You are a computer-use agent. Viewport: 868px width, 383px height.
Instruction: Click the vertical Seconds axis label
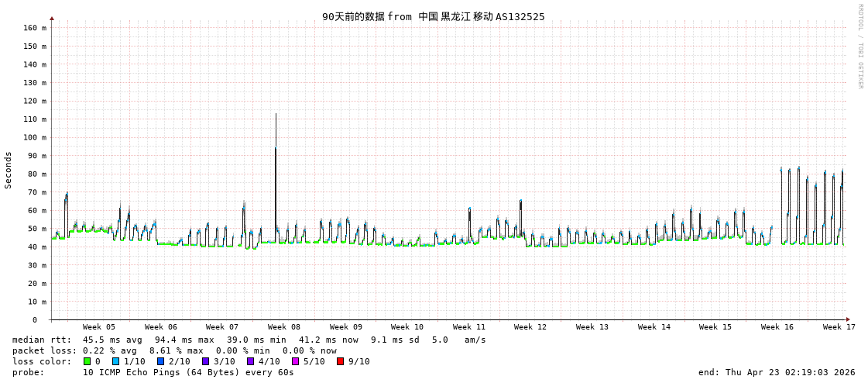(x=9, y=170)
